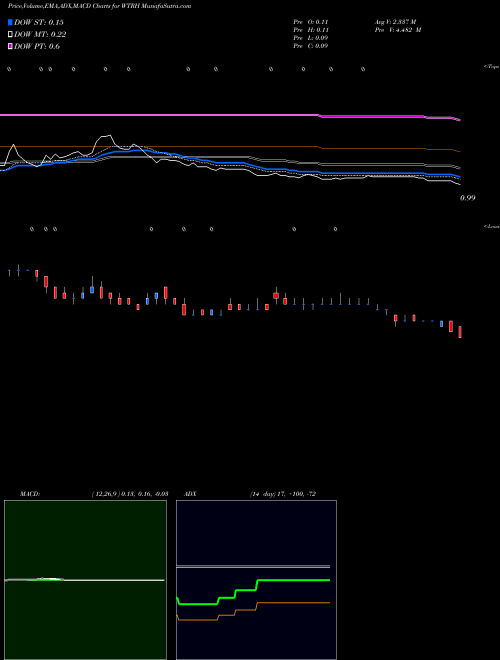Click the 0.99 price label

468,198
